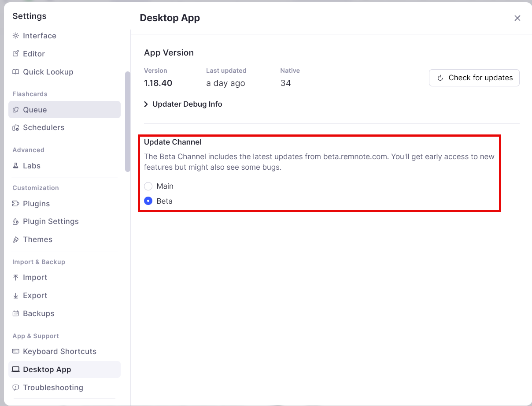
Task: Click the Quick Lookup book icon
Action: (x=16, y=72)
